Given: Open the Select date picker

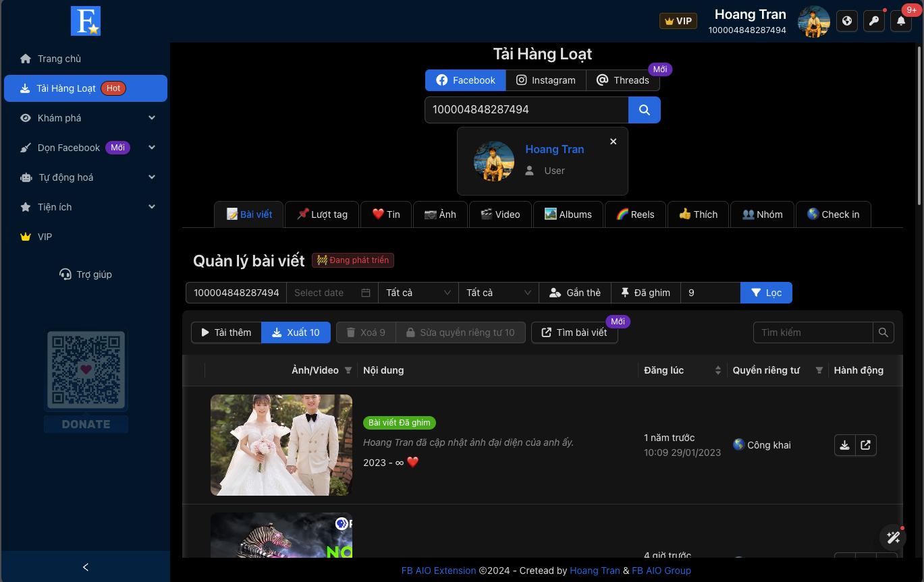Looking at the screenshot, I should [332, 293].
